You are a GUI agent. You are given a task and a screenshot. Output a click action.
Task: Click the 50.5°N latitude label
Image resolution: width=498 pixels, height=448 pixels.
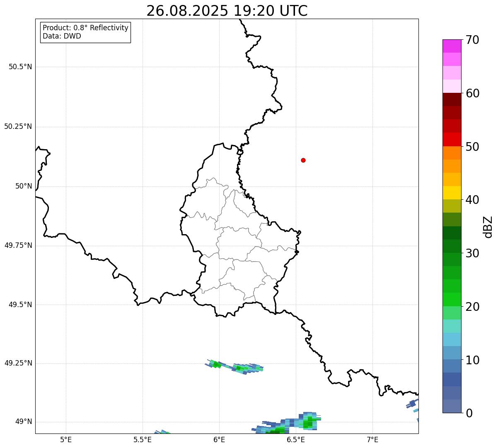click(20, 67)
